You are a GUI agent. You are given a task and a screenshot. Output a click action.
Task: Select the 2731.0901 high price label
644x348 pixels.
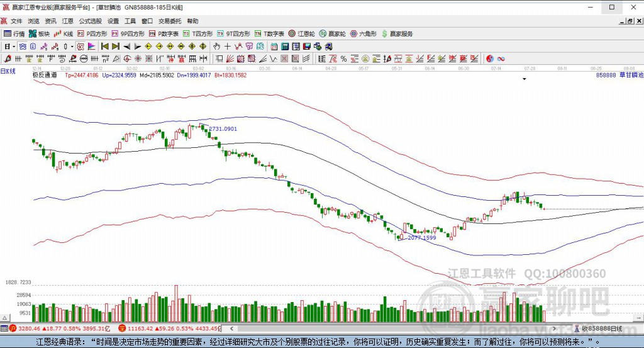223,128
